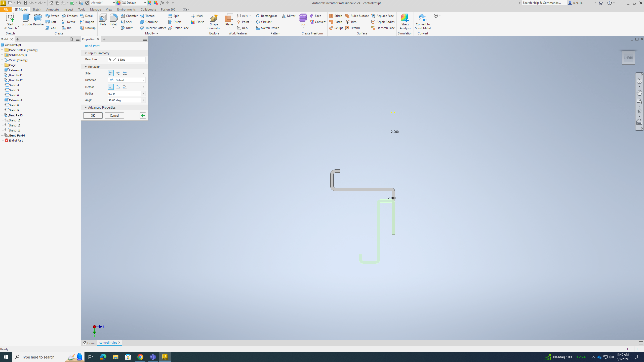Collapse the Behavior section
This screenshot has width=644, height=362.
tap(86, 67)
